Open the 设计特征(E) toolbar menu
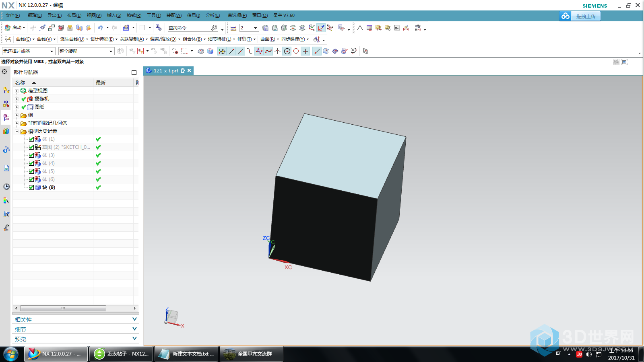 (104, 39)
